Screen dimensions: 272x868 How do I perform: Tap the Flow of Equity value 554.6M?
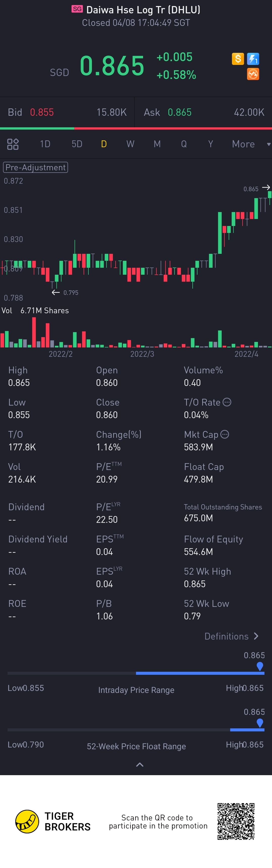(198, 551)
